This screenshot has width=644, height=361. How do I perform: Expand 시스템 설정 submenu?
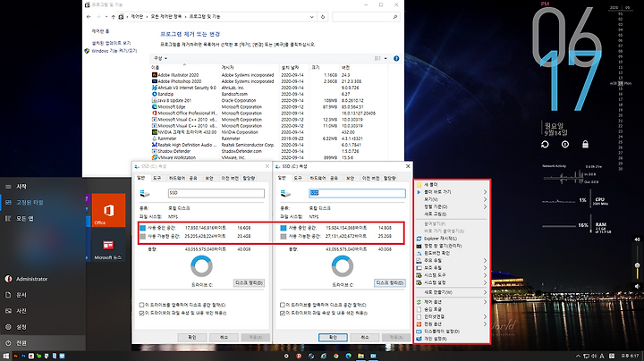point(452,282)
